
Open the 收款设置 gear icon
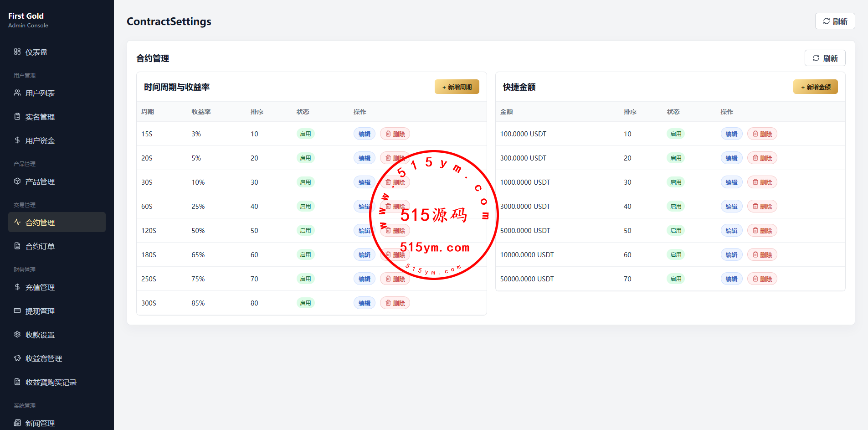point(17,334)
